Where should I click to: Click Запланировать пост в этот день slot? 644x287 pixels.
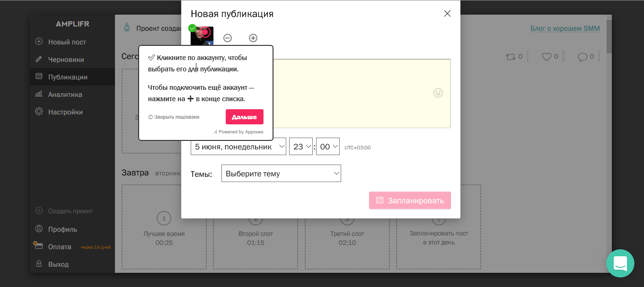pyautogui.click(x=439, y=227)
